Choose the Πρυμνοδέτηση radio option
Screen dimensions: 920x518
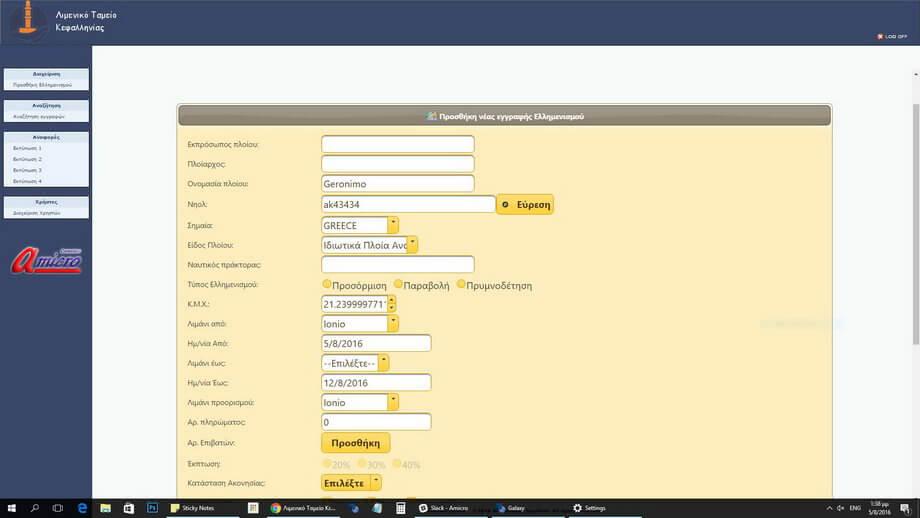[461, 285]
